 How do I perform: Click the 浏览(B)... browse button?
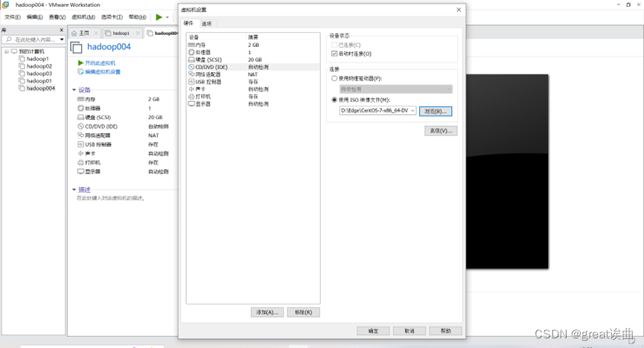[436, 112]
